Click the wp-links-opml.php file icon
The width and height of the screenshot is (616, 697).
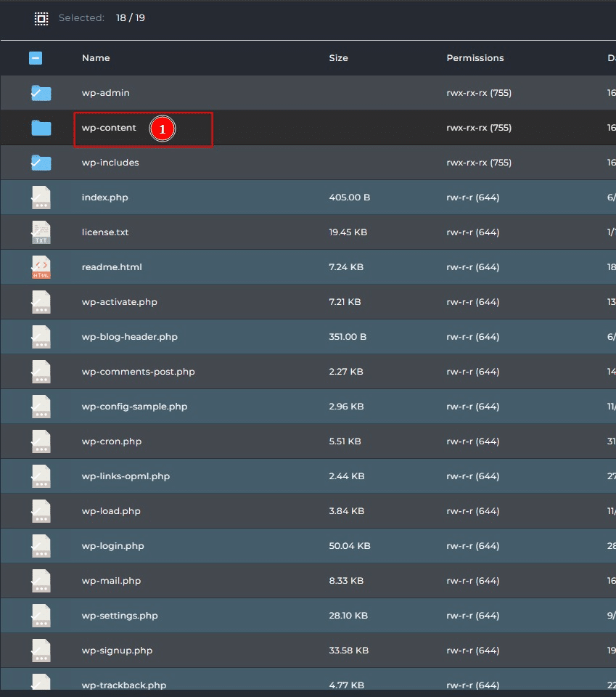coord(41,476)
